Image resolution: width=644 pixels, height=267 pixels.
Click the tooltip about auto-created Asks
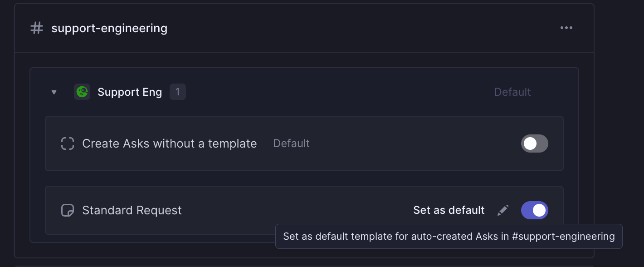[x=449, y=236]
